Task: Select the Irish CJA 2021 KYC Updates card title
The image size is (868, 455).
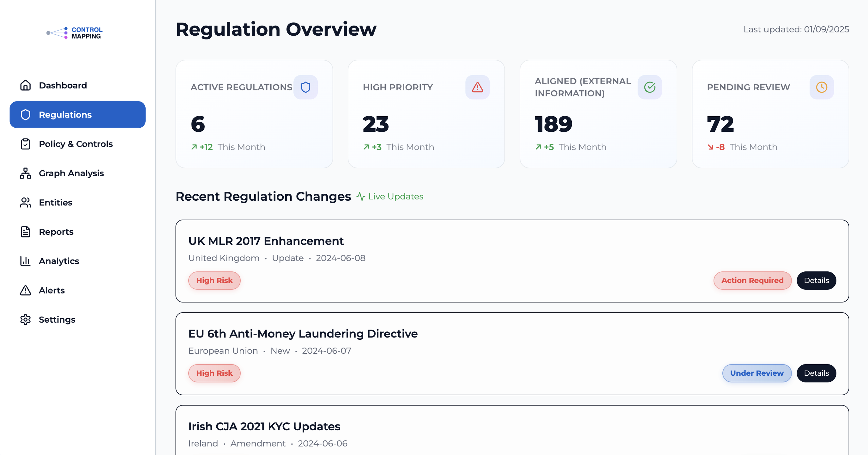Action: [264, 426]
